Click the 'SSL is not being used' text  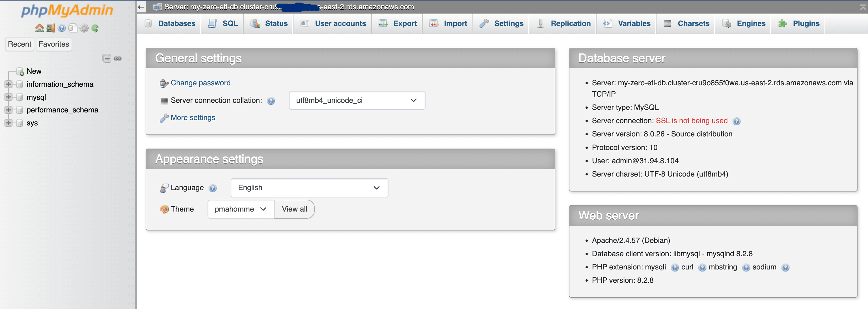(692, 121)
